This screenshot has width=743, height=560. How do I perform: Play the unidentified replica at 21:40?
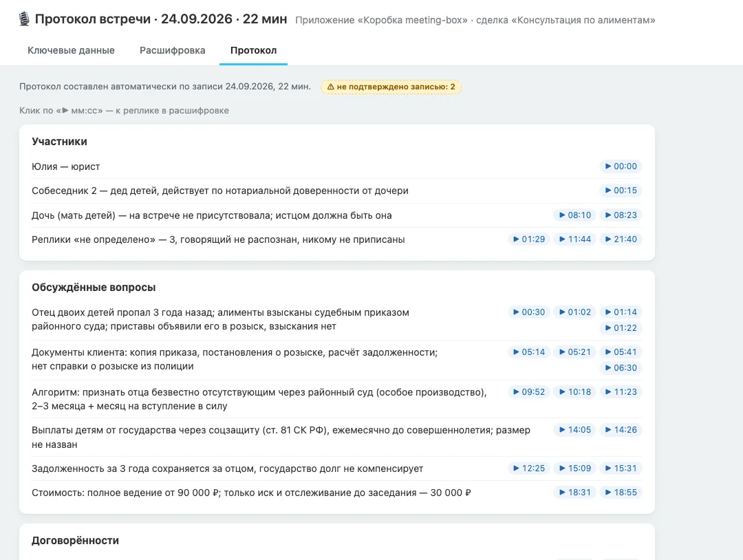click(621, 239)
